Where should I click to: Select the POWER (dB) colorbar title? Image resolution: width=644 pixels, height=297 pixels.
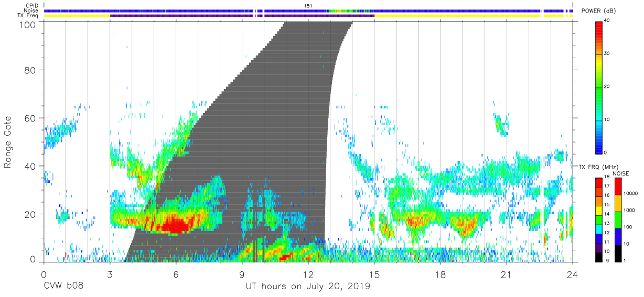pyautogui.click(x=599, y=12)
